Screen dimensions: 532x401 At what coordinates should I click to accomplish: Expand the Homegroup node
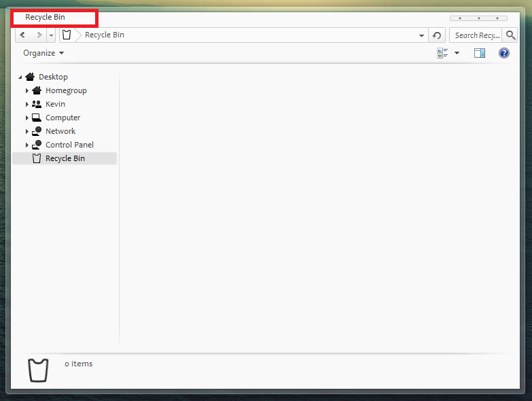coord(26,90)
